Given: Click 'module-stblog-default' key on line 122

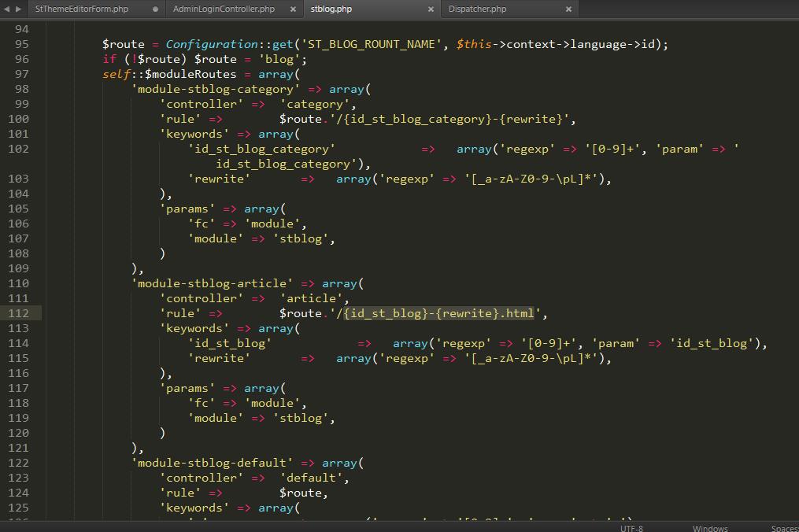Looking at the screenshot, I should pyautogui.click(x=212, y=463).
